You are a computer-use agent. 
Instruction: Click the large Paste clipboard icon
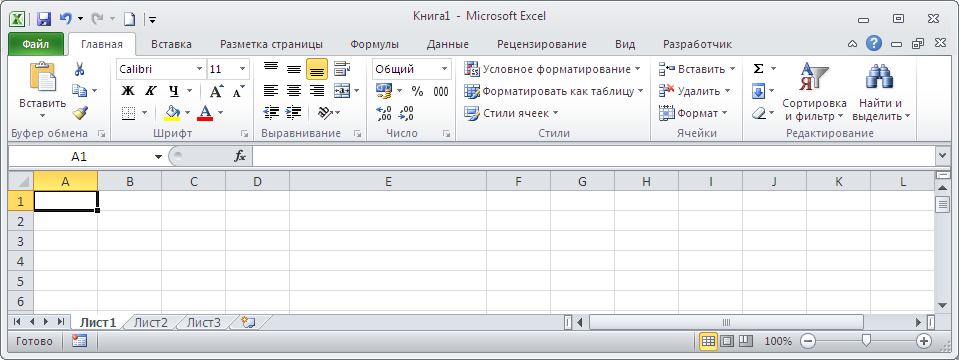pos(42,77)
